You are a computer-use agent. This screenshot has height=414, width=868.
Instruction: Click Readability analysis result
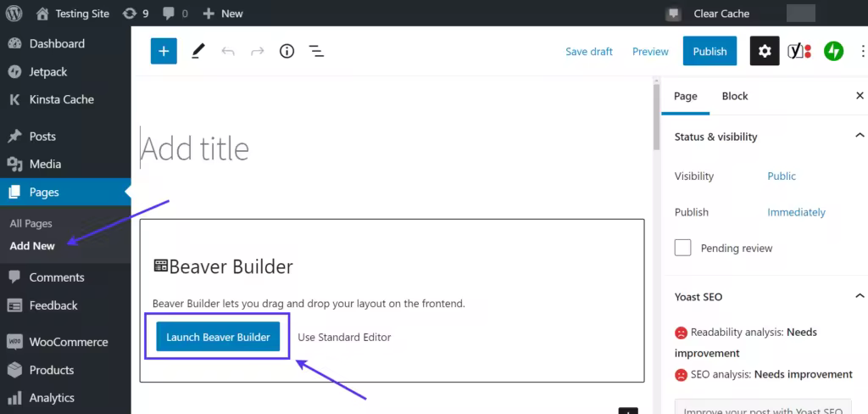(745, 343)
